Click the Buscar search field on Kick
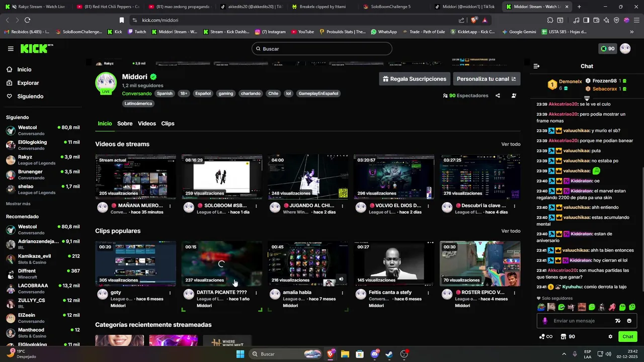 (x=322, y=49)
